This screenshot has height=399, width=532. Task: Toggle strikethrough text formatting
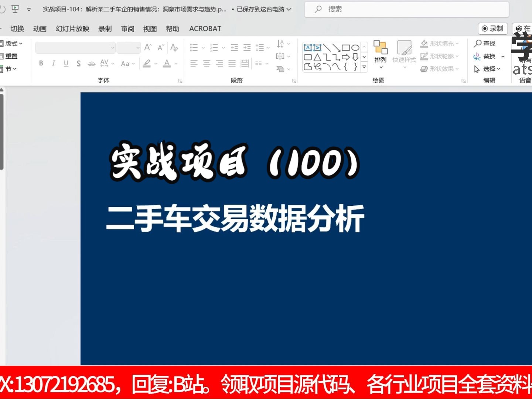[x=91, y=64]
